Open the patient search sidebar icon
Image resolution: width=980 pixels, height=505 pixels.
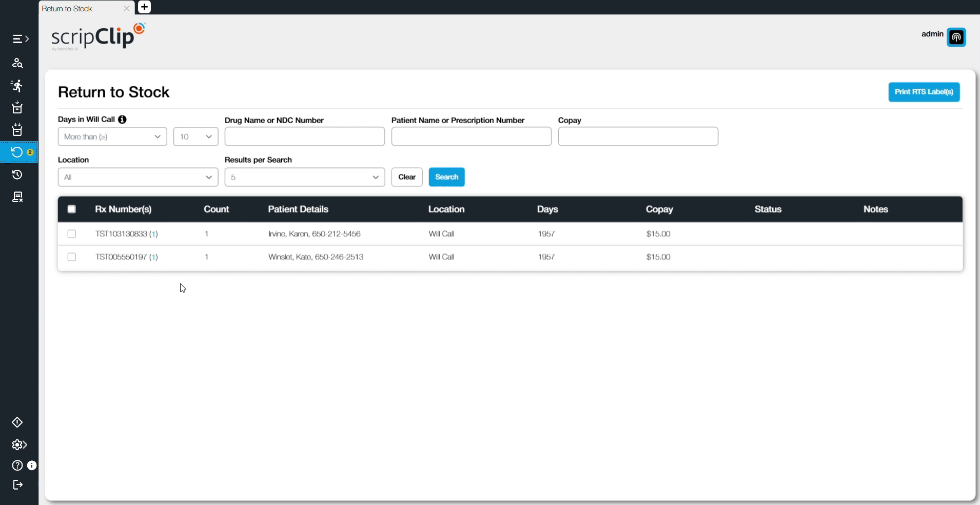[x=17, y=63]
